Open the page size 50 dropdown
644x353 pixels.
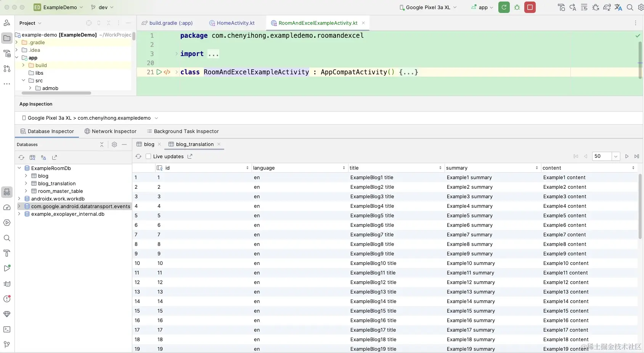click(x=616, y=156)
